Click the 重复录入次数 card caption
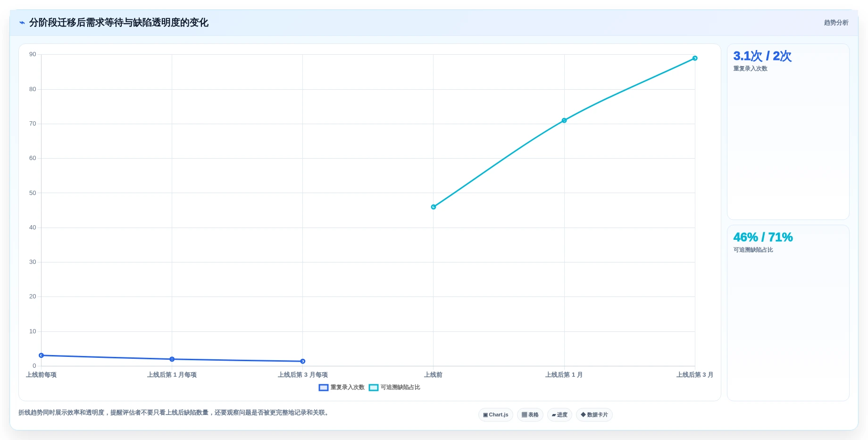Image resolution: width=868 pixels, height=440 pixels. (x=750, y=69)
